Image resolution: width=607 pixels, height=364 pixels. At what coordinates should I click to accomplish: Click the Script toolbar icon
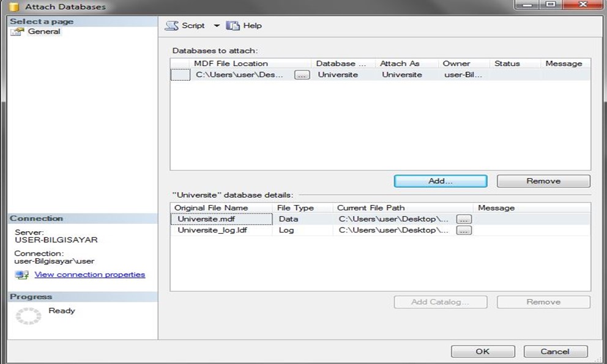pos(172,26)
